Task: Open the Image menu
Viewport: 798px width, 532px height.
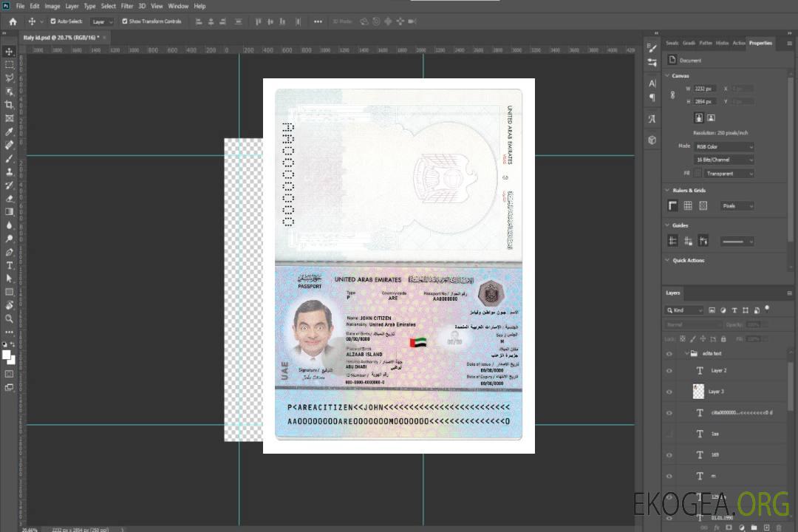Action: [x=52, y=6]
